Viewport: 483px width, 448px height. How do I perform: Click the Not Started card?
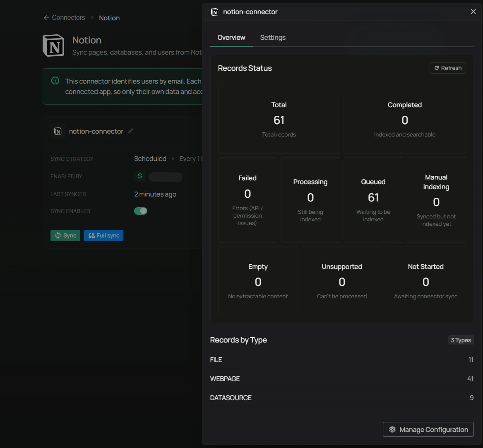coord(426,281)
